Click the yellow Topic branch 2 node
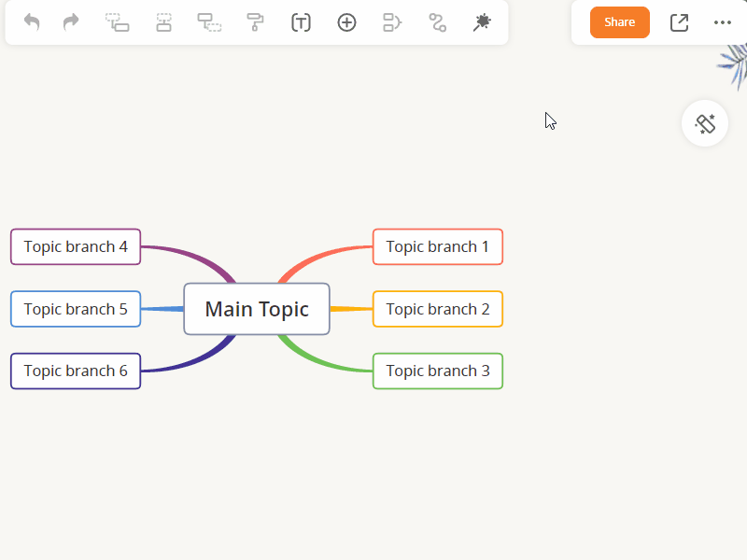The height and width of the screenshot is (560, 747). (x=437, y=309)
